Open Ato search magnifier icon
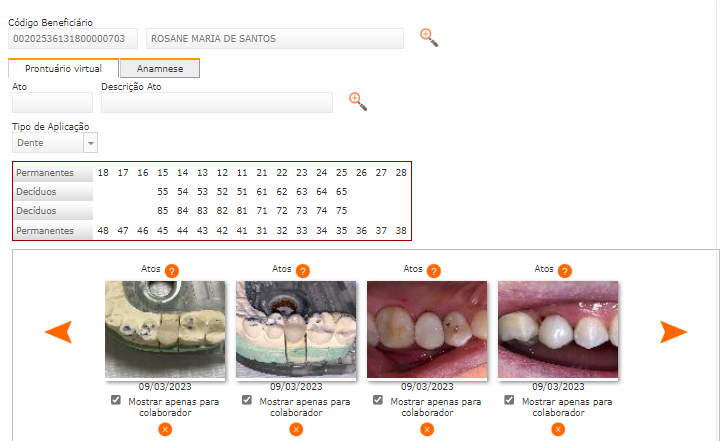 (x=358, y=102)
